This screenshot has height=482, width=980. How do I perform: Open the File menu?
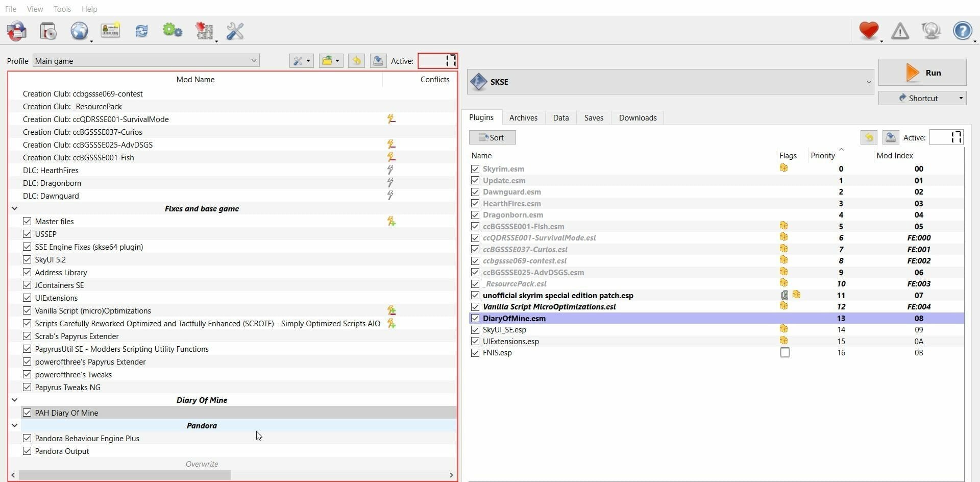[11, 9]
